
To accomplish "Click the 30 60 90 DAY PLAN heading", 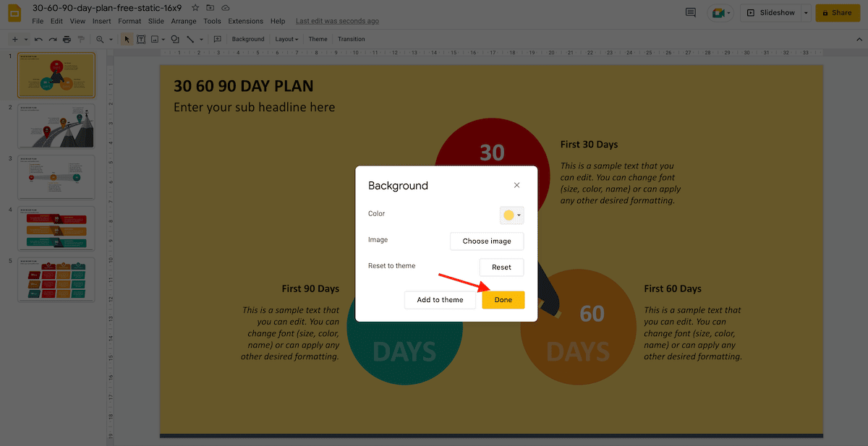I will pos(244,86).
